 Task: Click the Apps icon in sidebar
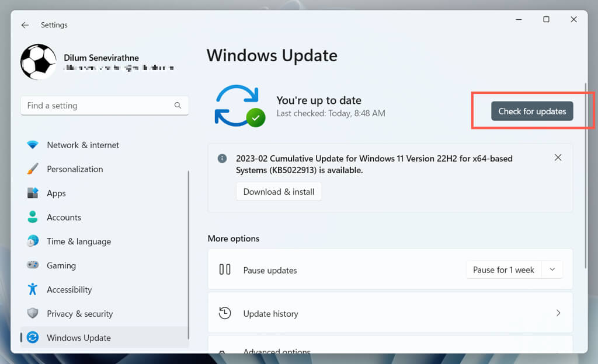[x=33, y=193]
